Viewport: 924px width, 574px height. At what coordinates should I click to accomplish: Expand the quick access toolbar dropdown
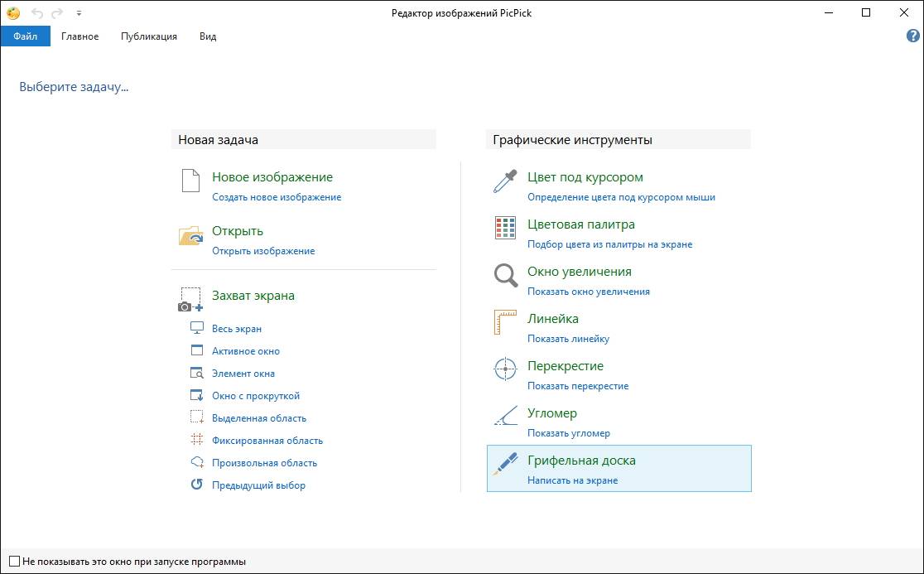tap(79, 13)
